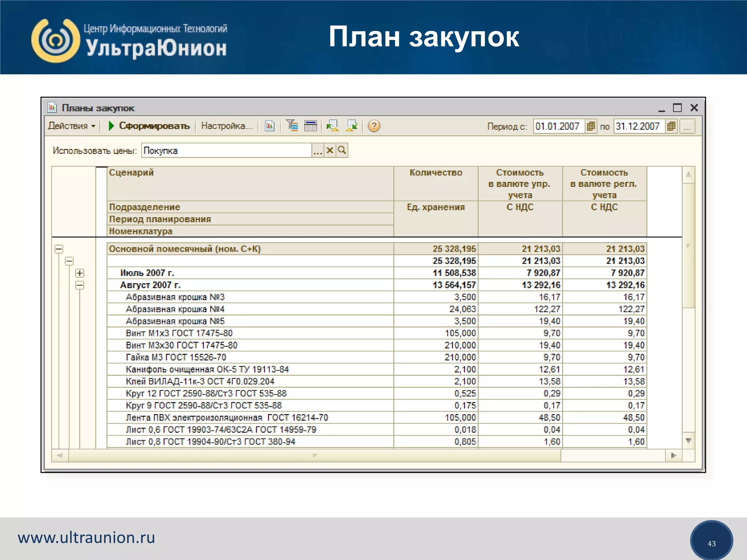Click ellipsis to choose price type

click(x=318, y=151)
